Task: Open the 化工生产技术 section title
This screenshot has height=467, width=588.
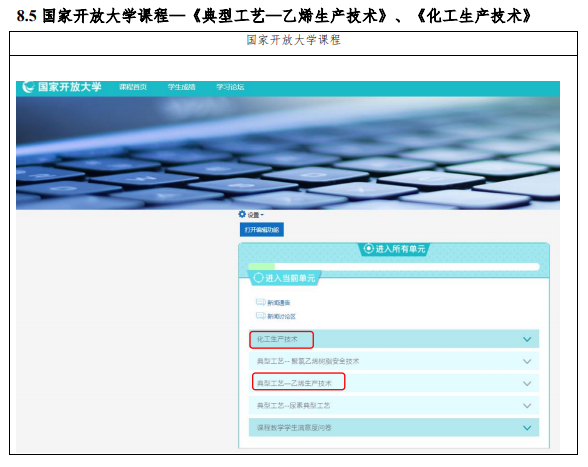Action: click(x=277, y=339)
